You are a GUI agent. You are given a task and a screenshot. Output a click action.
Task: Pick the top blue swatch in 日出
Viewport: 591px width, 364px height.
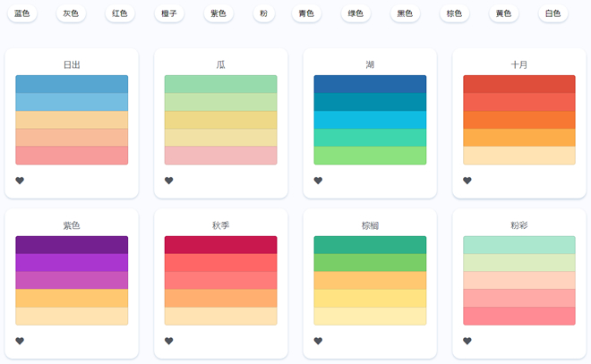[72, 84]
